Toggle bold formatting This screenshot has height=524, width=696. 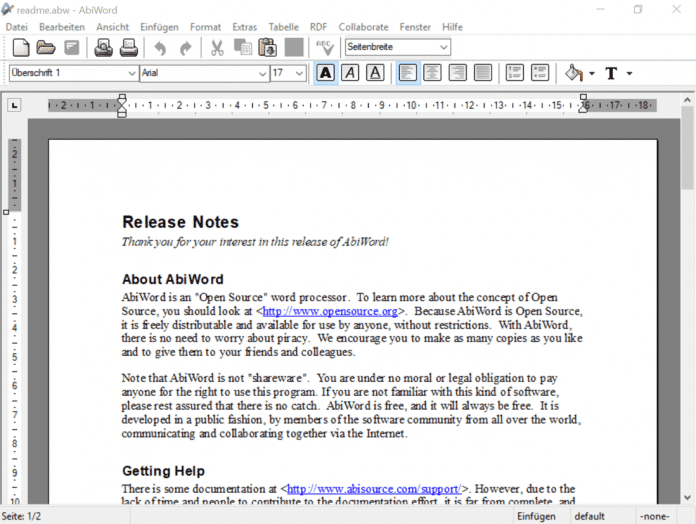click(325, 73)
